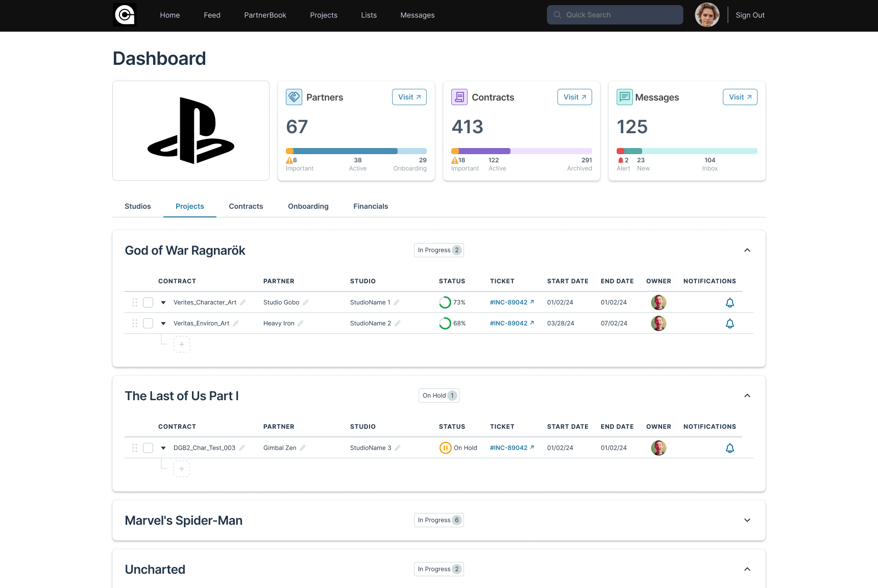Click the Contracts document icon
The height and width of the screenshot is (588, 878).
pos(459,97)
